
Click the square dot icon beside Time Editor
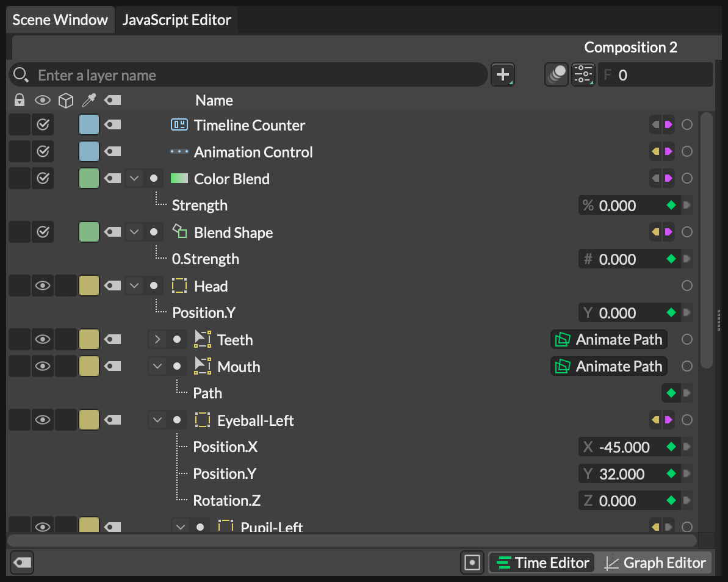(472, 562)
